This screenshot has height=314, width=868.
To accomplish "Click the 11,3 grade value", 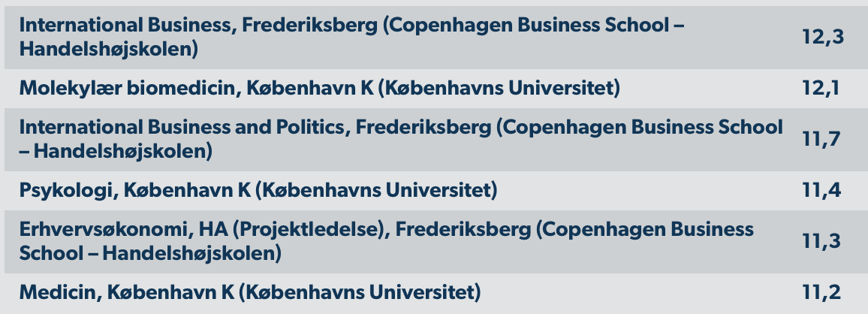I will (x=821, y=241).
